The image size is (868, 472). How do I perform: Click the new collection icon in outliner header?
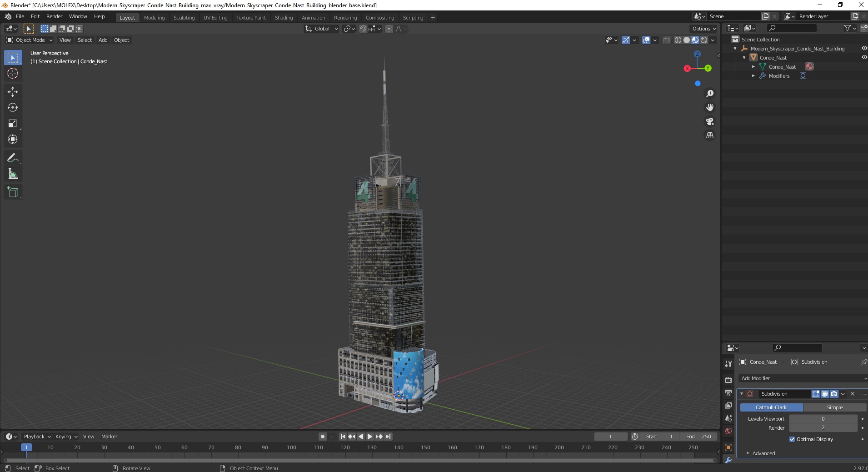[864, 28]
